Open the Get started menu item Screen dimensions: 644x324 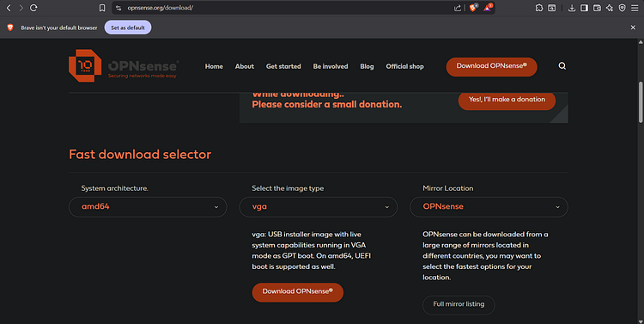(x=283, y=66)
